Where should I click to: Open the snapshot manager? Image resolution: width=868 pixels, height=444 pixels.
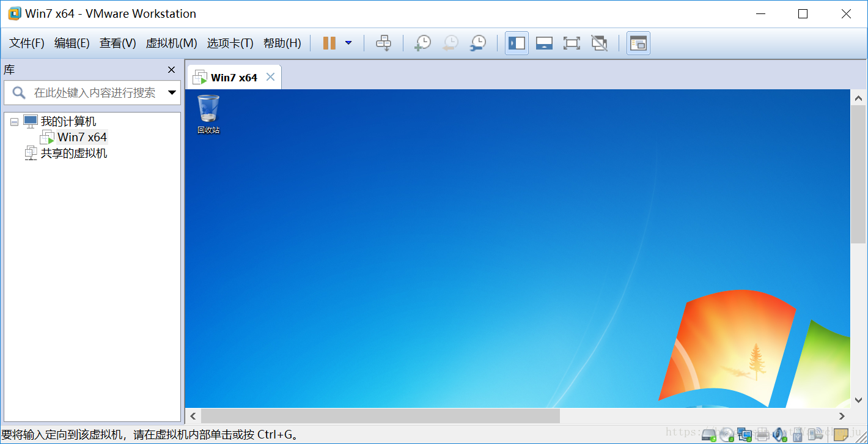478,43
